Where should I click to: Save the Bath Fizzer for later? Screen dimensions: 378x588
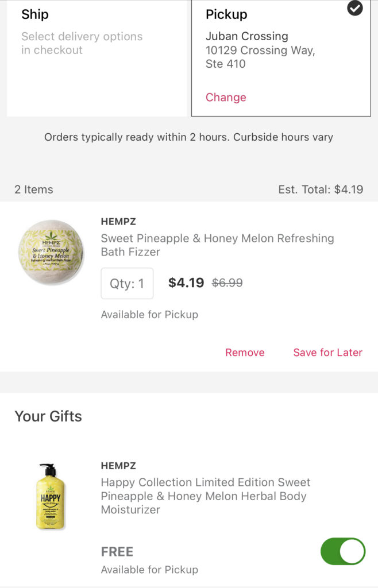327,353
